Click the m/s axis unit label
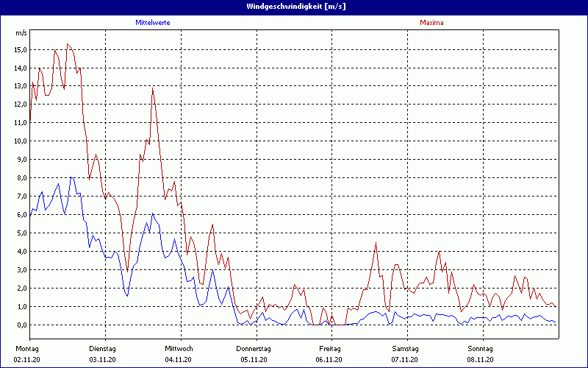 pos(21,33)
